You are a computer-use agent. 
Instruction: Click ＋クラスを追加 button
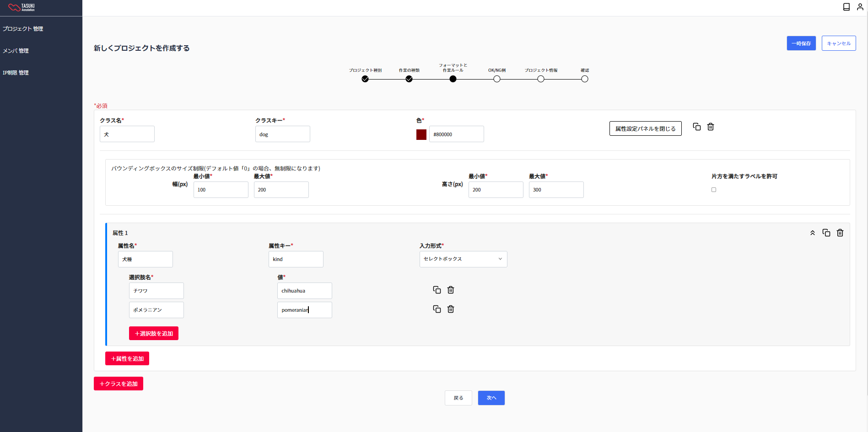coord(119,384)
